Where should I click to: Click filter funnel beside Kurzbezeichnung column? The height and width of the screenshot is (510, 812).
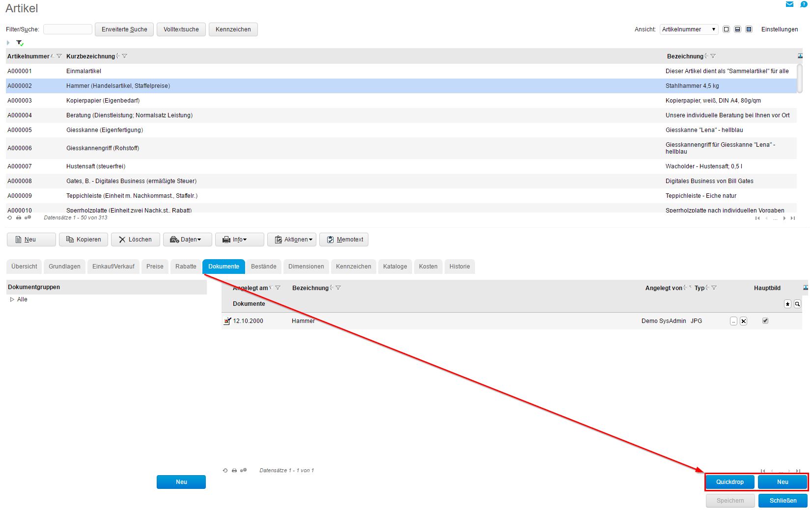[x=125, y=56]
